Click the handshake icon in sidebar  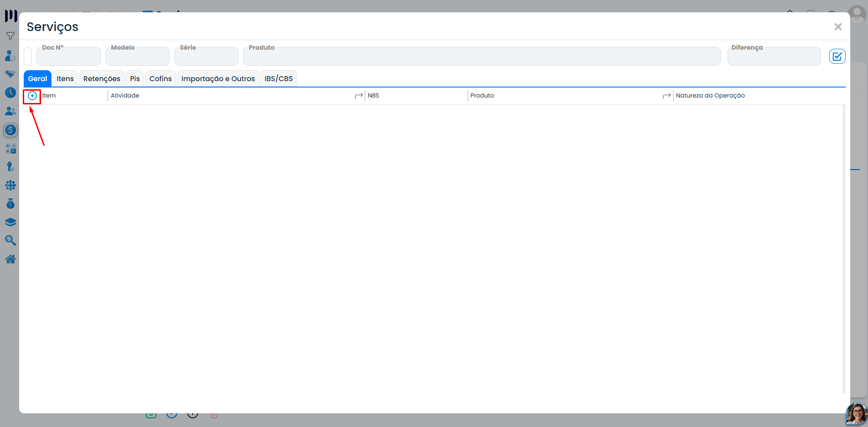(x=10, y=74)
